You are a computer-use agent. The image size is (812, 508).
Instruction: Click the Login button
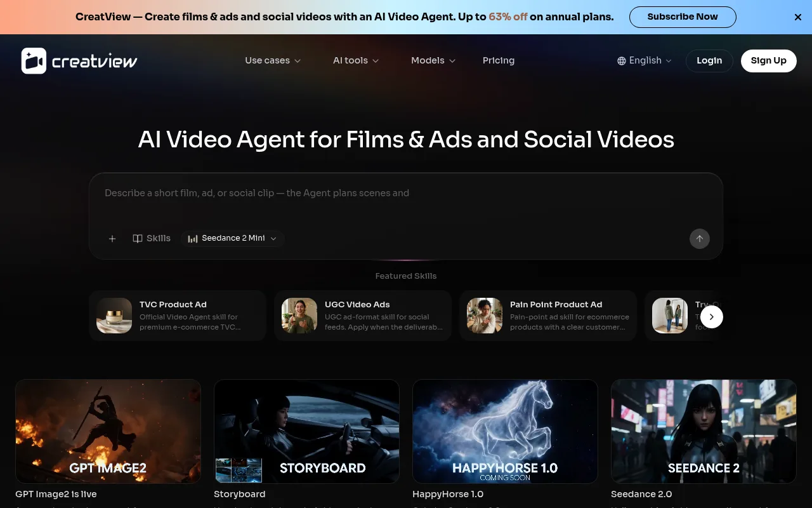tap(709, 61)
